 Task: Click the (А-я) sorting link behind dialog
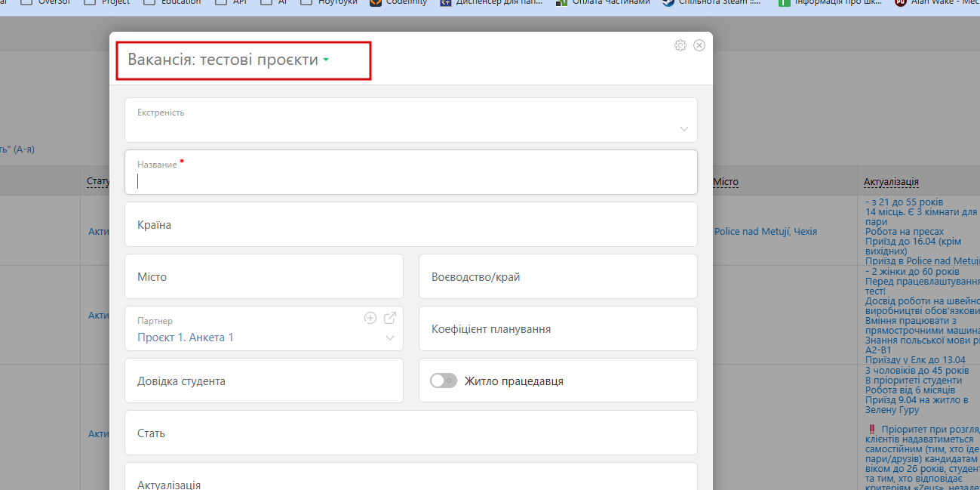19,149
